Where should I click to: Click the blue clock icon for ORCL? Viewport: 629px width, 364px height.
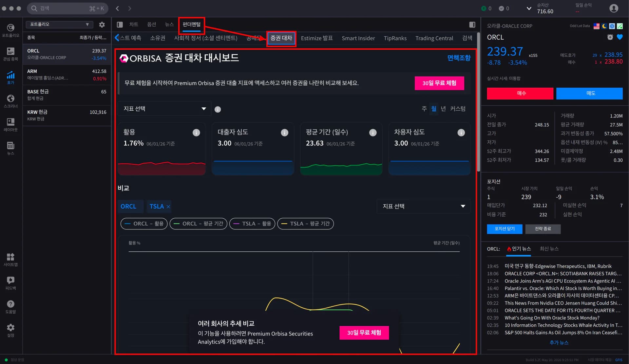tap(612, 26)
